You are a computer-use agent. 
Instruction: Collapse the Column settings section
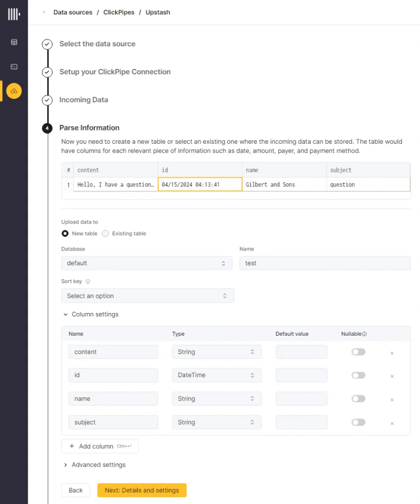(91, 315)
